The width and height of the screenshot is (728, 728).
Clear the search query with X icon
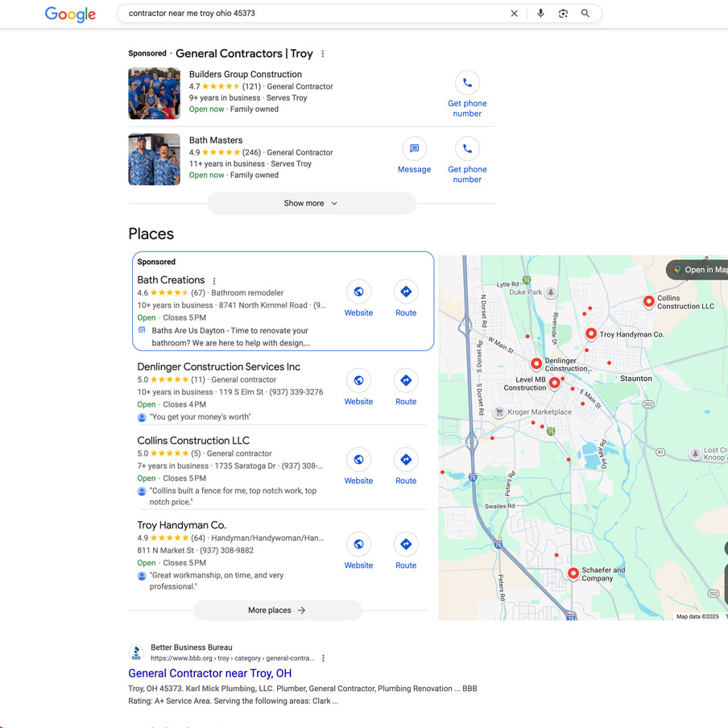[514, 14]
